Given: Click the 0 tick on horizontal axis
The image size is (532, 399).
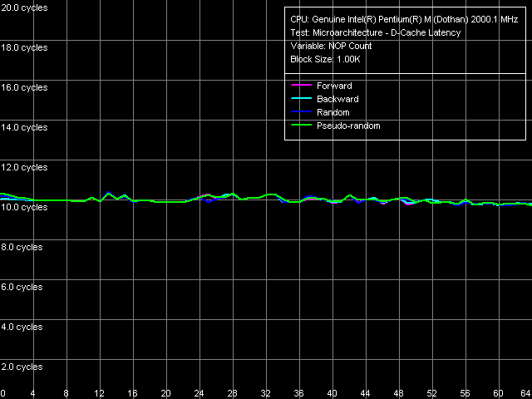Looking at the screenshot, I should click(x=3, y=392).
